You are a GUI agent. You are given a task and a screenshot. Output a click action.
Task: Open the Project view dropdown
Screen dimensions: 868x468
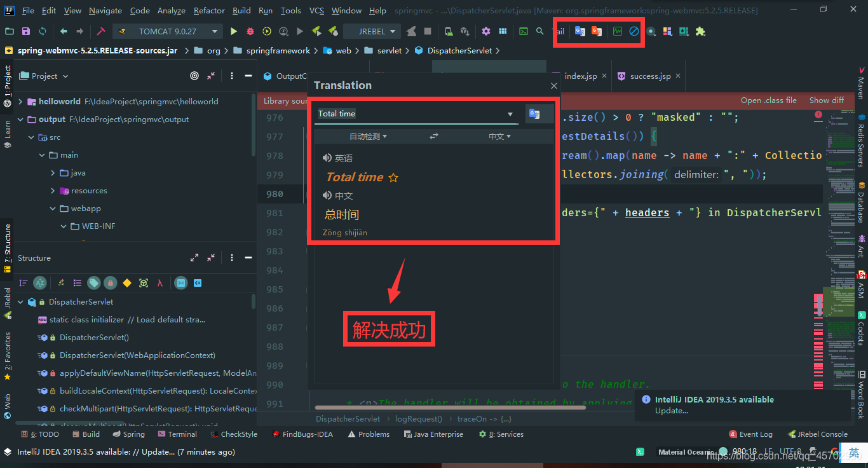coord(44,76)
